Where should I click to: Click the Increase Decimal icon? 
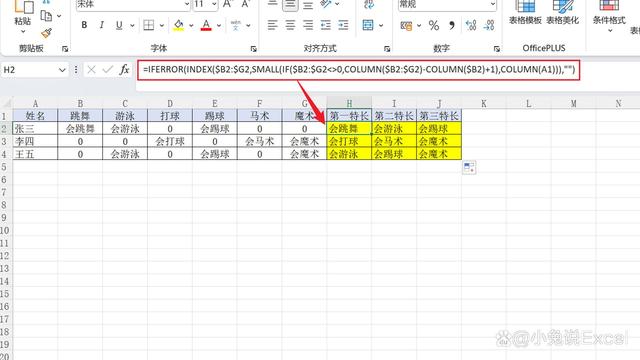coord(471,26)
